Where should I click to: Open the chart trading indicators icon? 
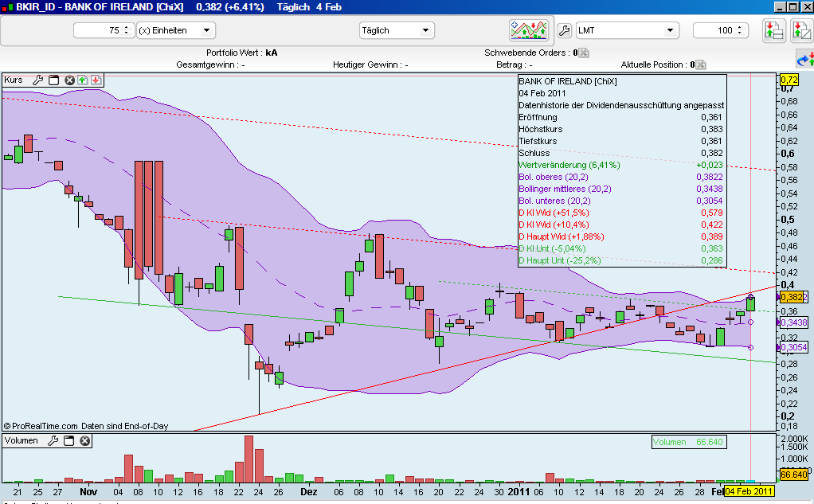pyautogui.click(x=529, y=30)
